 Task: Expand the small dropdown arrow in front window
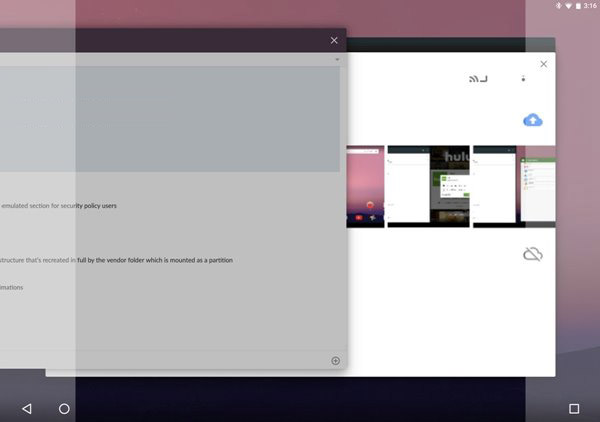pyautogui.click(x=337, y=60)
